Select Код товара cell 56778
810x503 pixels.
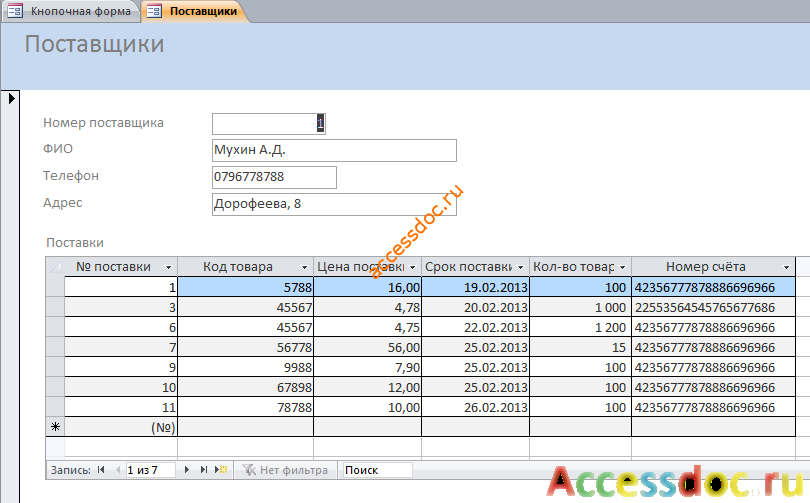point(245,348)
